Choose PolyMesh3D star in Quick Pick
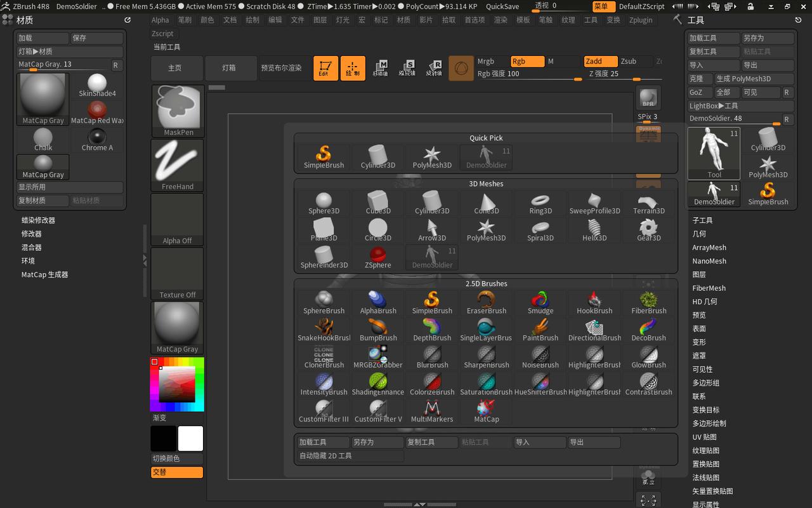812x508 pixels. (432, 157)
